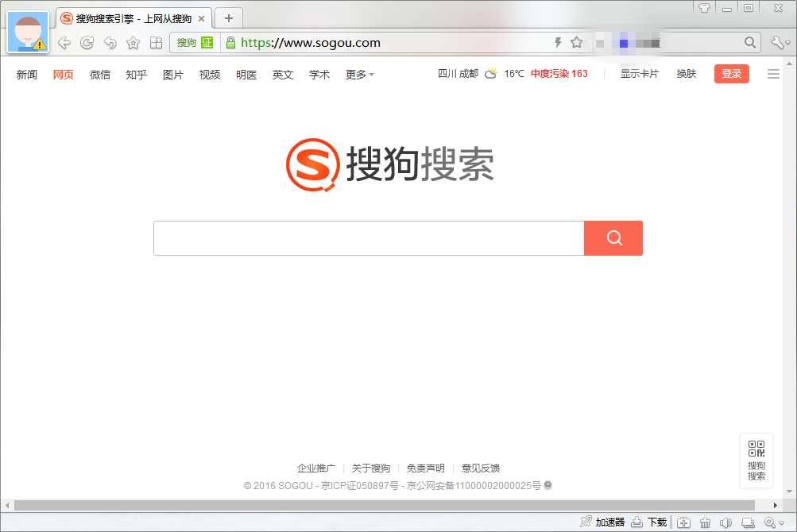Open a new tab with plus button
Image resolution: width=797 pixels, height=532 pixels.
point(229,19)
